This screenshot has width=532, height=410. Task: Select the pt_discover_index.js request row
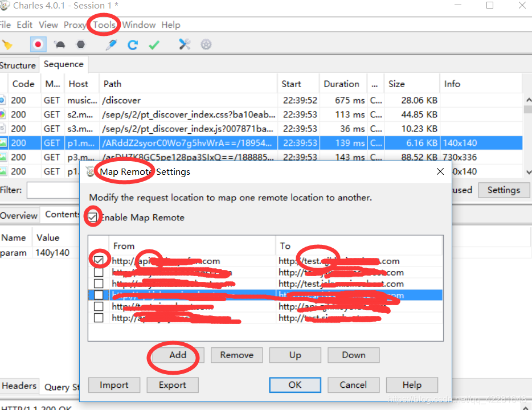(x=261, y=129)
